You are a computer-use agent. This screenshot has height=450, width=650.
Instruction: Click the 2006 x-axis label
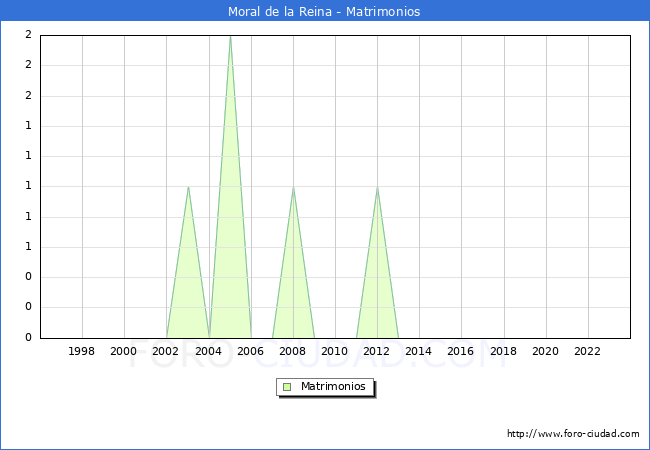[x=250, y=351]
